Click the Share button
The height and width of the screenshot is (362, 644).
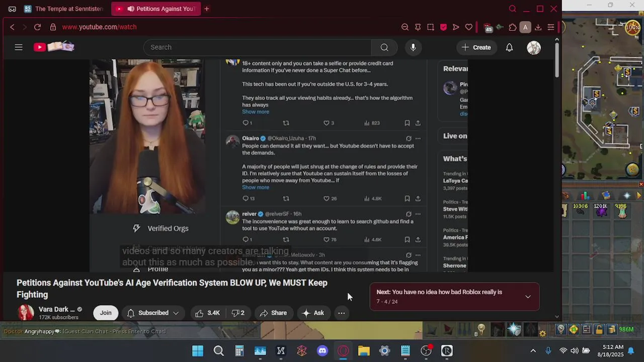pyautogui.click(x=273, y=313)
